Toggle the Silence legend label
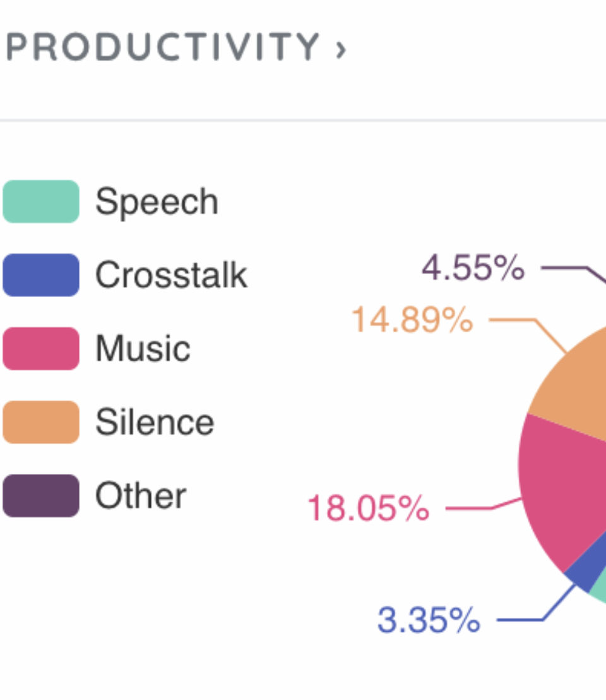606x700 pixels. [155, 422]
